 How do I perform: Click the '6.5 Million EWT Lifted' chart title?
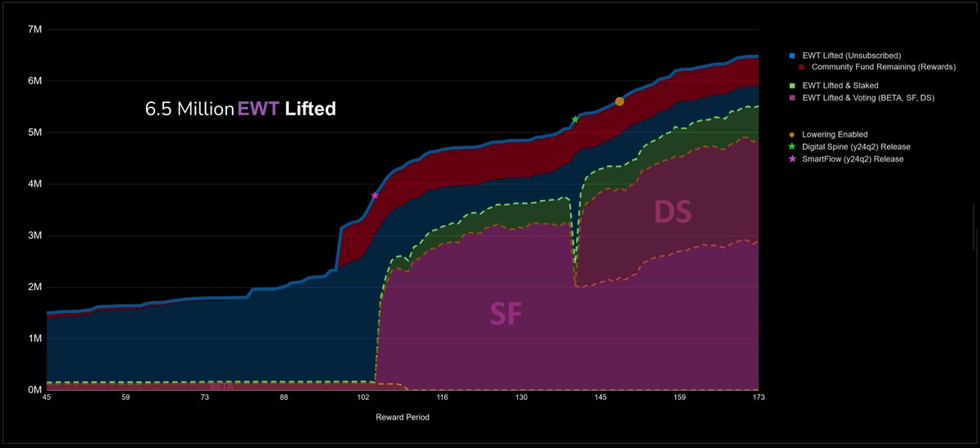pos(240,109)
